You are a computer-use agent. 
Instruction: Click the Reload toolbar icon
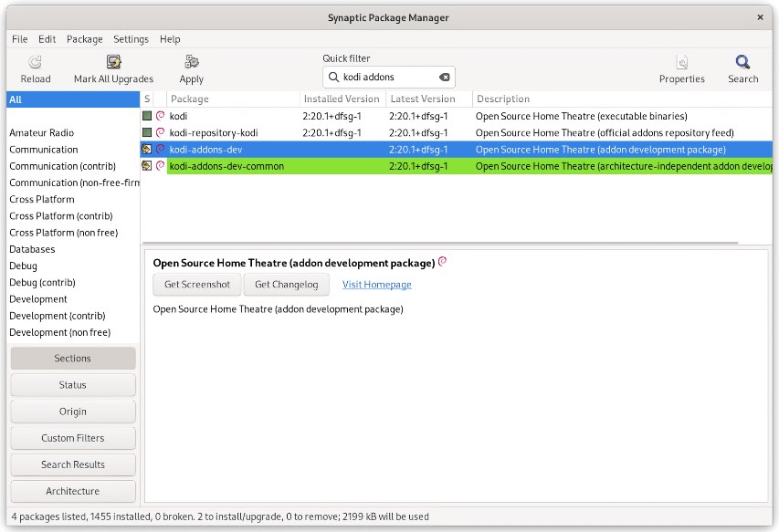tap(35, 62)
